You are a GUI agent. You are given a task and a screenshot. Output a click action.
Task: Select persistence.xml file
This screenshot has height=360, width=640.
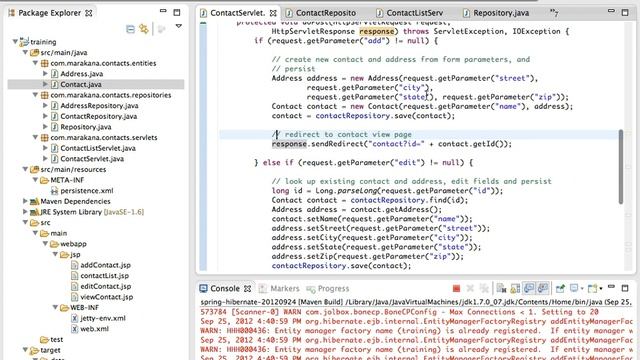87,190
